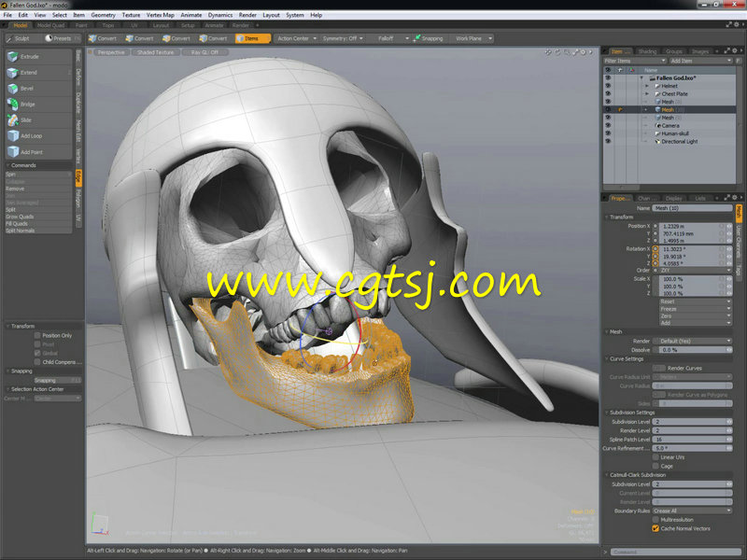The image size is (747, 560).
Task: Open the Falloff dropdown
Action: [x=388, y=38]
